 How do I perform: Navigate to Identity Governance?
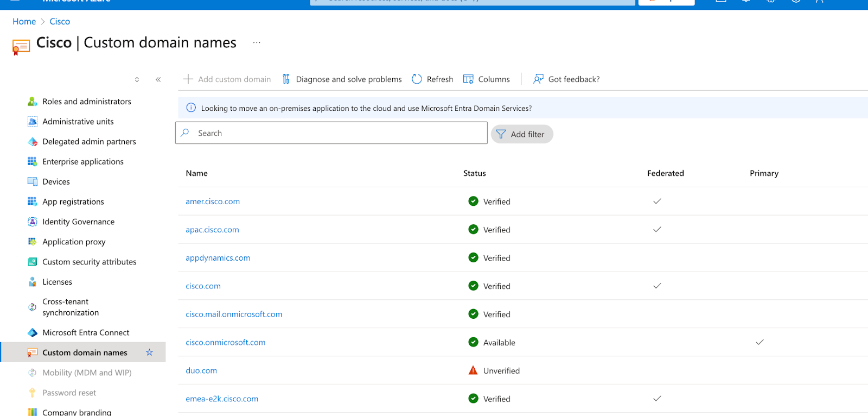pos(79,222)
